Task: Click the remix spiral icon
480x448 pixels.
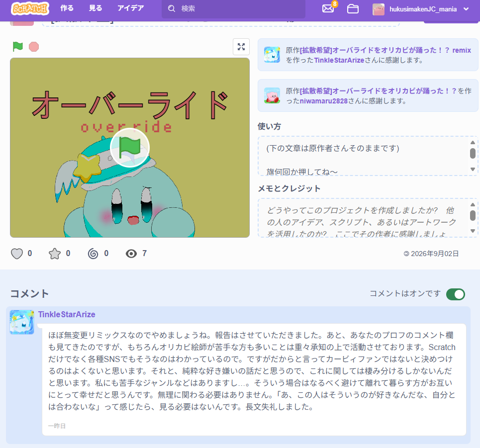Action: [93, 254]
